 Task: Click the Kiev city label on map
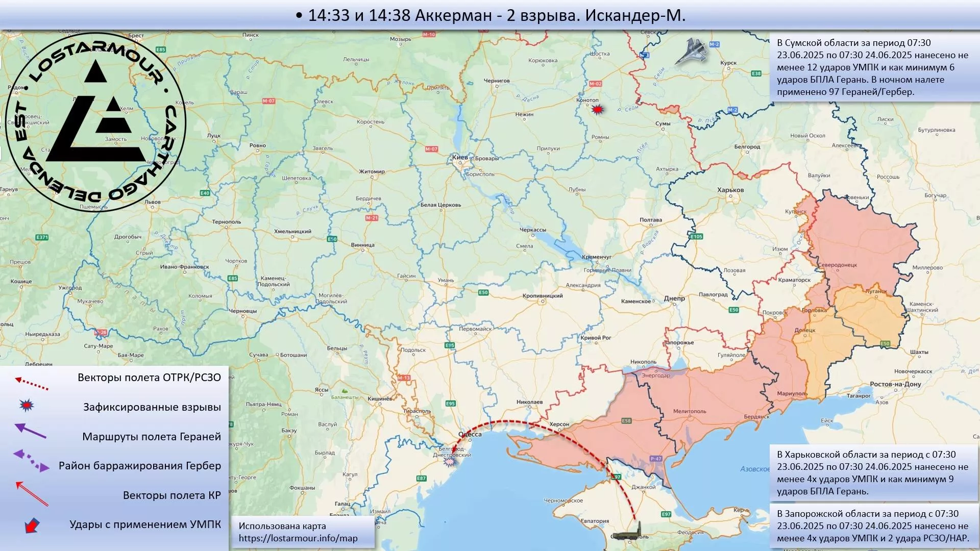coord(459,158)
